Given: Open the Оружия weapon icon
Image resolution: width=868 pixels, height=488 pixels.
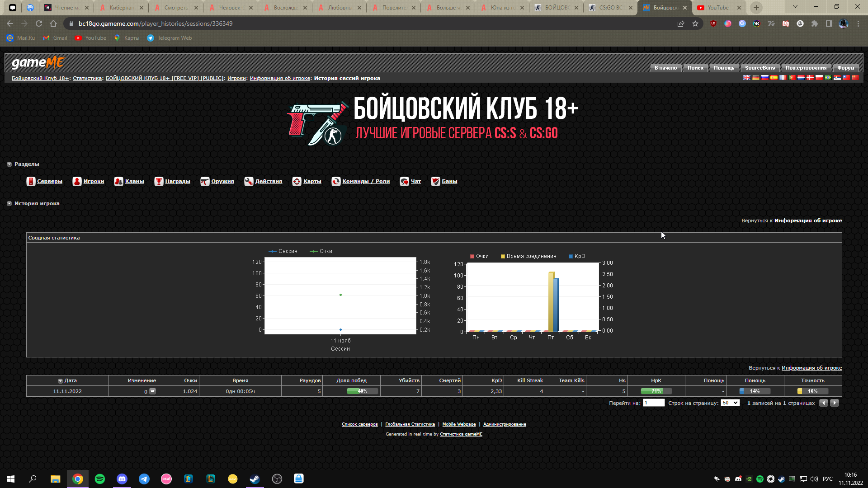Looking at the screenshot, I should tap(205, 181).
